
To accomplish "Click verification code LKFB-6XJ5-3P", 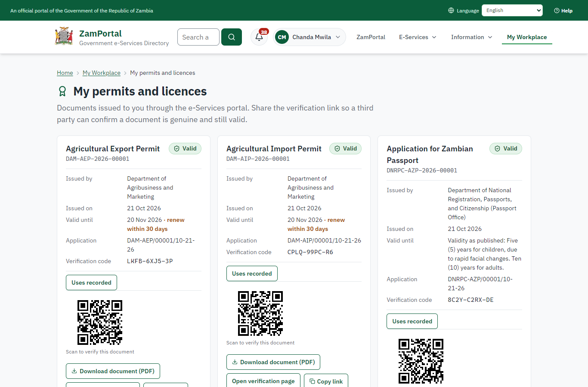I will [150, 261].
